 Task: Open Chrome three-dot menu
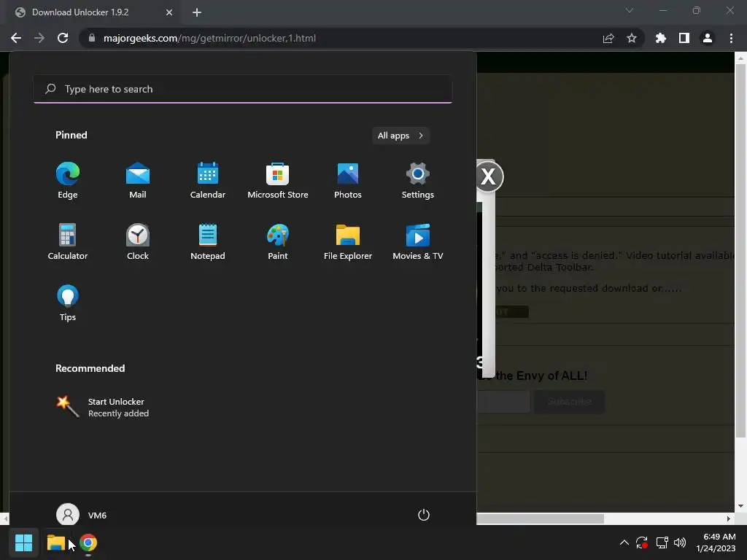click(x=731, y=38)
